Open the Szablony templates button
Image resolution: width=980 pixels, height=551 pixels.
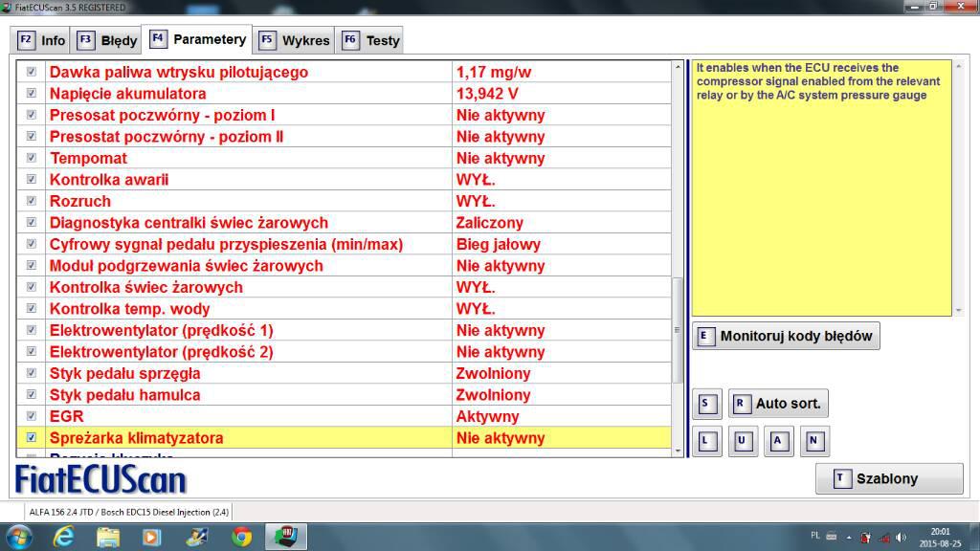(x=889, y=479)
